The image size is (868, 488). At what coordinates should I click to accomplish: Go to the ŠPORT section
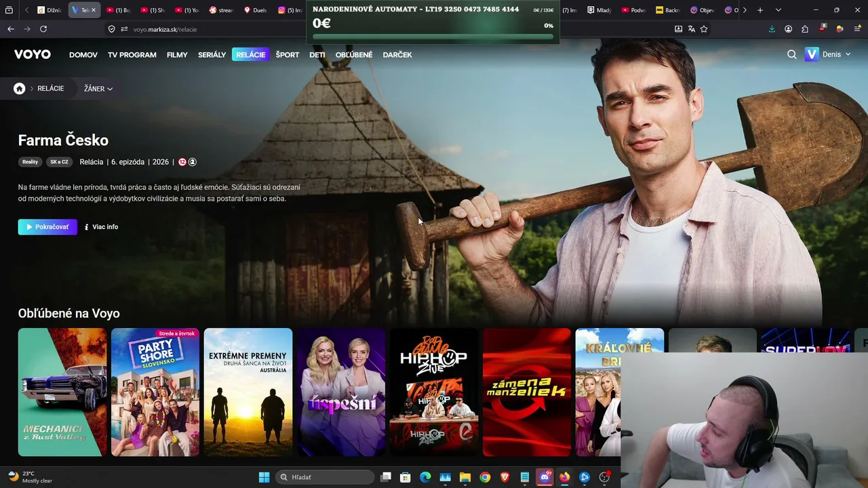[x=288, y=55]
